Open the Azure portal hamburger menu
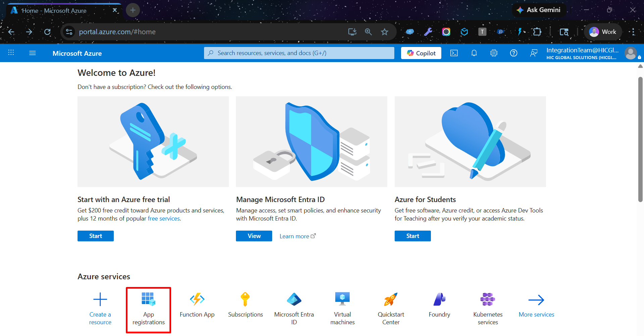Viewport: 644px width, 336px height. (x=33, y=53)
